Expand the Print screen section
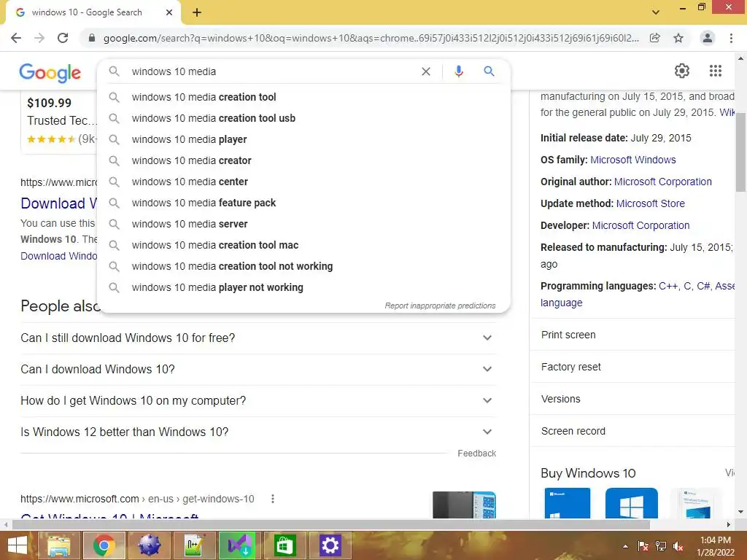Image resolution: width=747 pixels, height=560 pixels. pyautogui.click(x=632, y=335)
